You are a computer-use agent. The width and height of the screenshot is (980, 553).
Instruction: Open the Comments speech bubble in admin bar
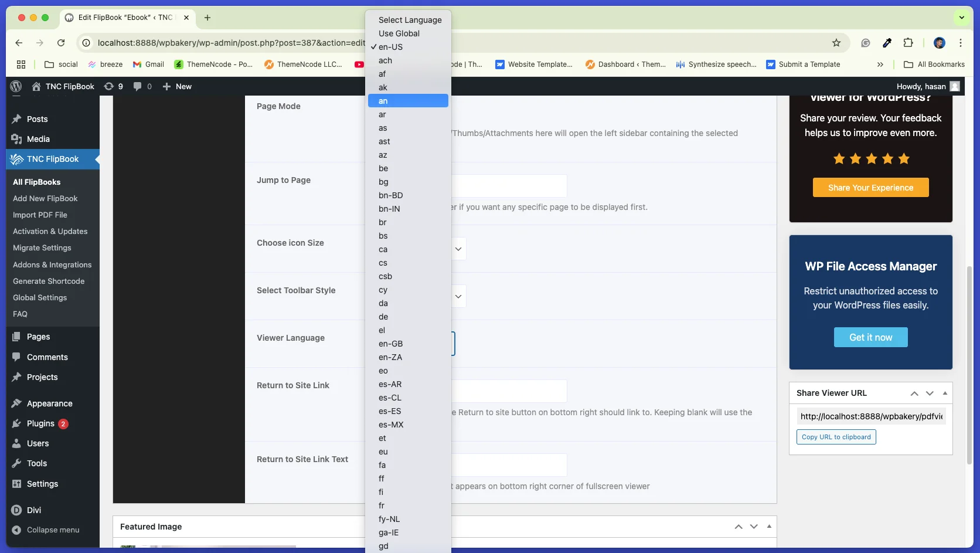tap(142, 86)
